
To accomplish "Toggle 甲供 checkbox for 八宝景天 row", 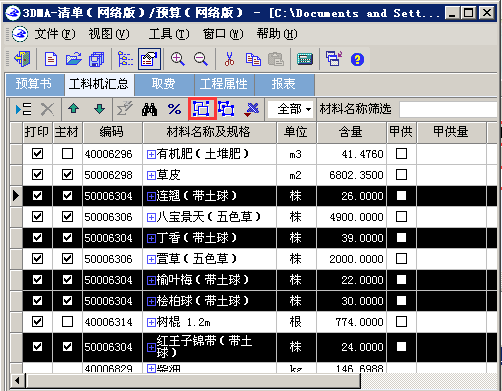I will [x=401, y=217].
